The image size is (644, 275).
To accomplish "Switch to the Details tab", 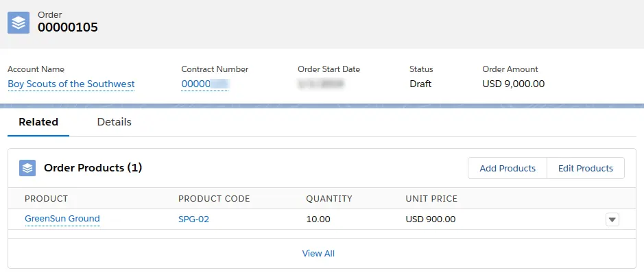I will [114, 122].
